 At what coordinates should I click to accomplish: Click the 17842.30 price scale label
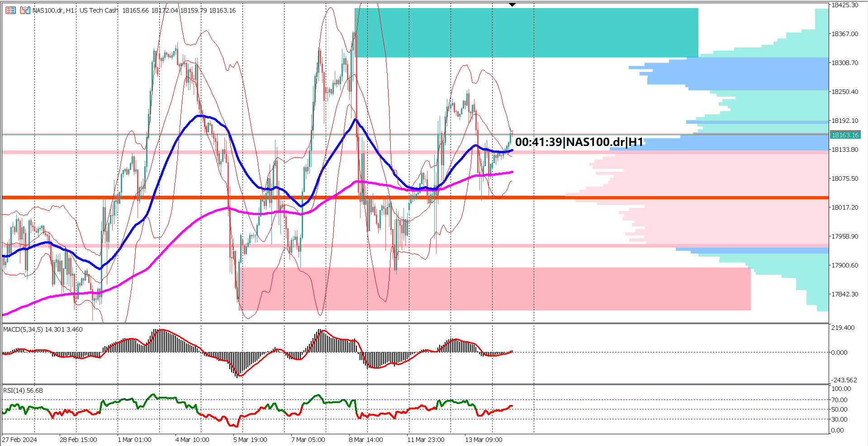(x=844, y=294)
